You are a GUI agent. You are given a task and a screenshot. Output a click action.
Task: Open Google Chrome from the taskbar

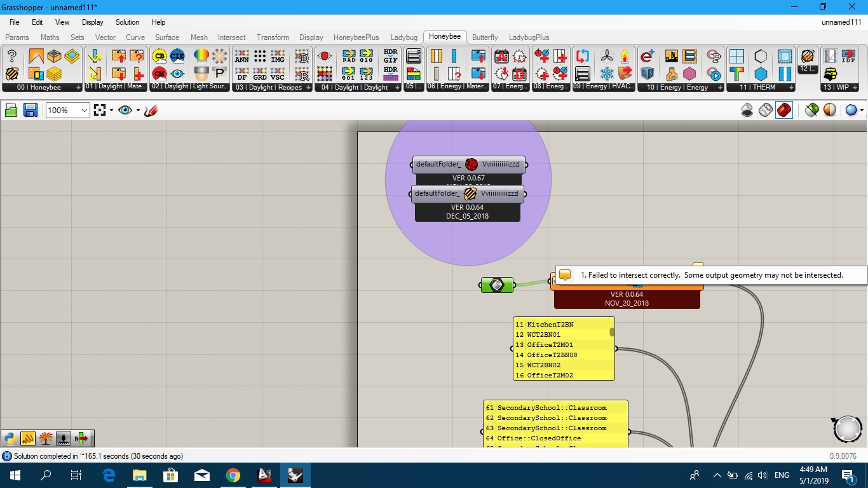(x=233, y=475)
